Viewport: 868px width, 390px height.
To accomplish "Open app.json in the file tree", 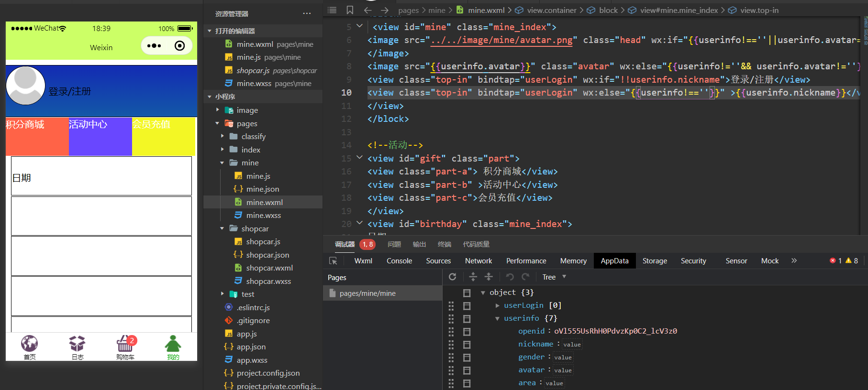I will pos(263,347).
